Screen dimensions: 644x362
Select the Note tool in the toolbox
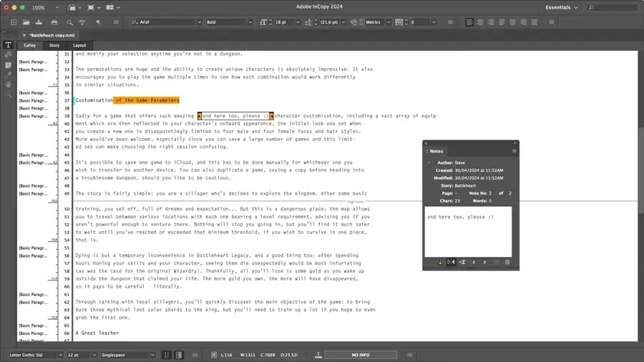tap(8, 65)
